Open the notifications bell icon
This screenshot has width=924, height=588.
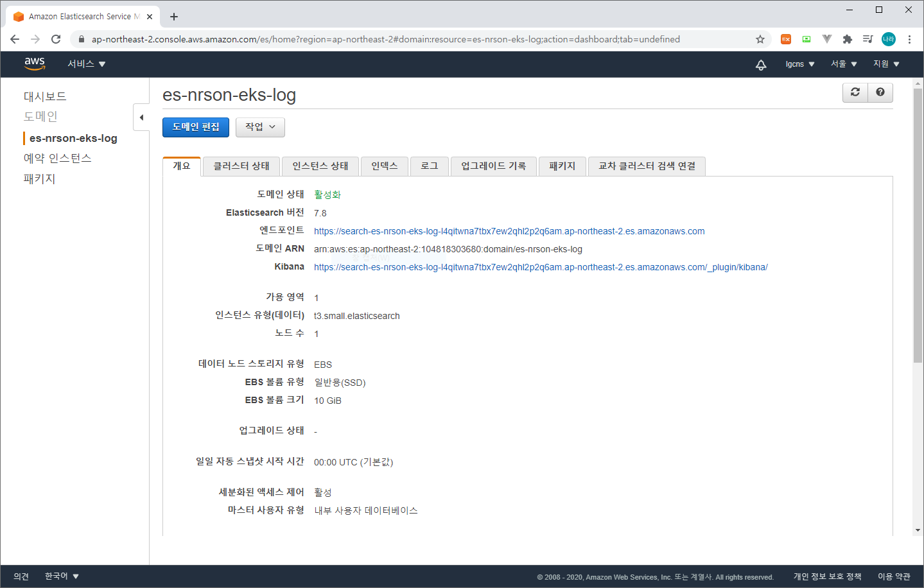pos(761,64)
